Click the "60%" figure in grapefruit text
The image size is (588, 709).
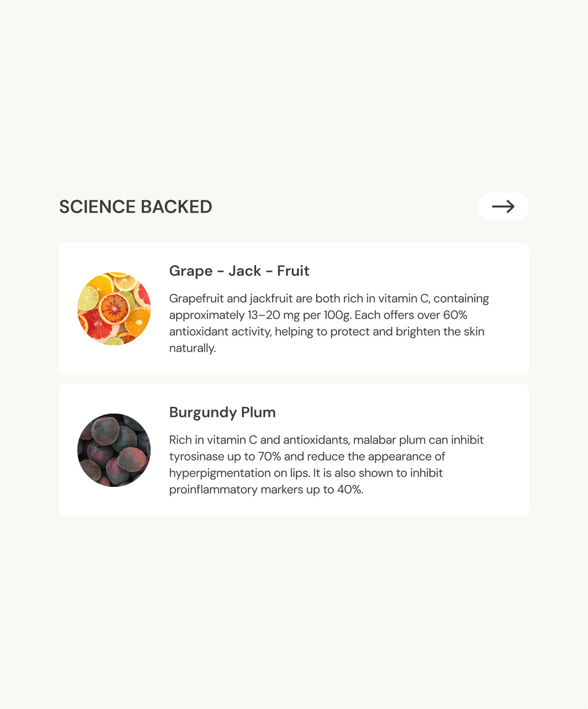[455, 315]
